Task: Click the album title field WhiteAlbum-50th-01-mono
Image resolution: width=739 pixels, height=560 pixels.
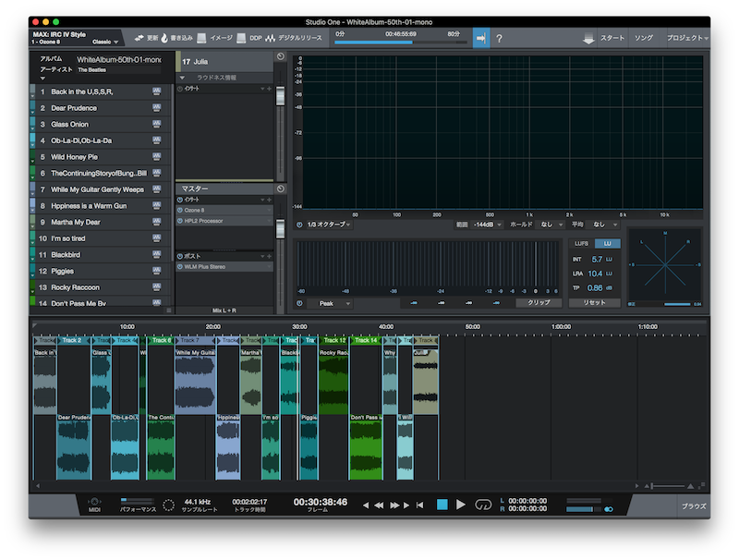Action: pos(118,59)
